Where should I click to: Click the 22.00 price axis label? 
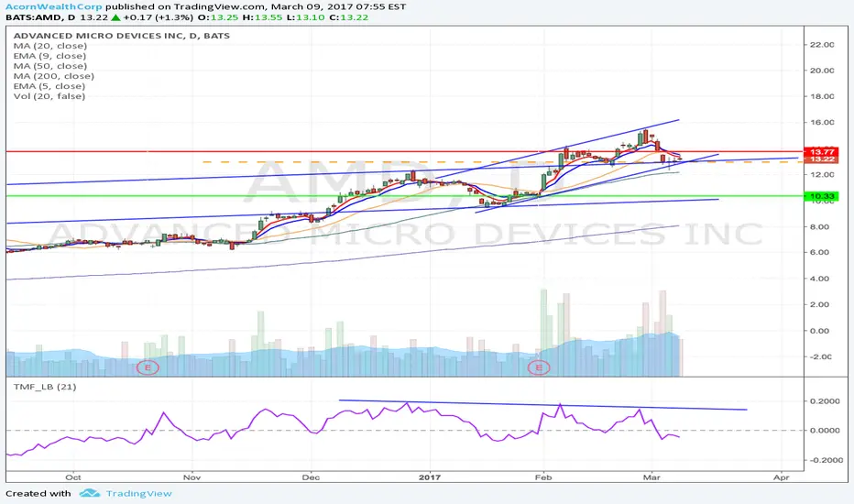pos(822,45)
